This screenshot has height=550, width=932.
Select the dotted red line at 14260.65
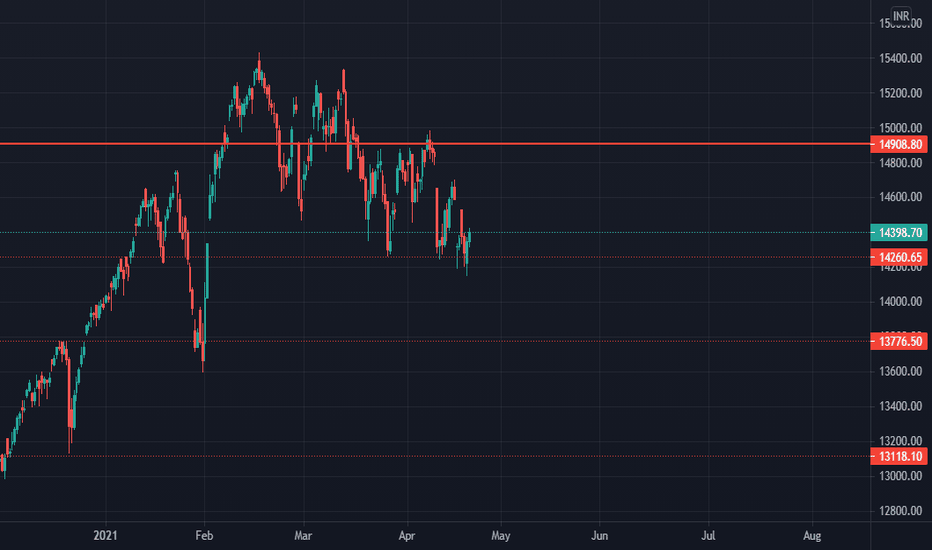coord(435,257)
